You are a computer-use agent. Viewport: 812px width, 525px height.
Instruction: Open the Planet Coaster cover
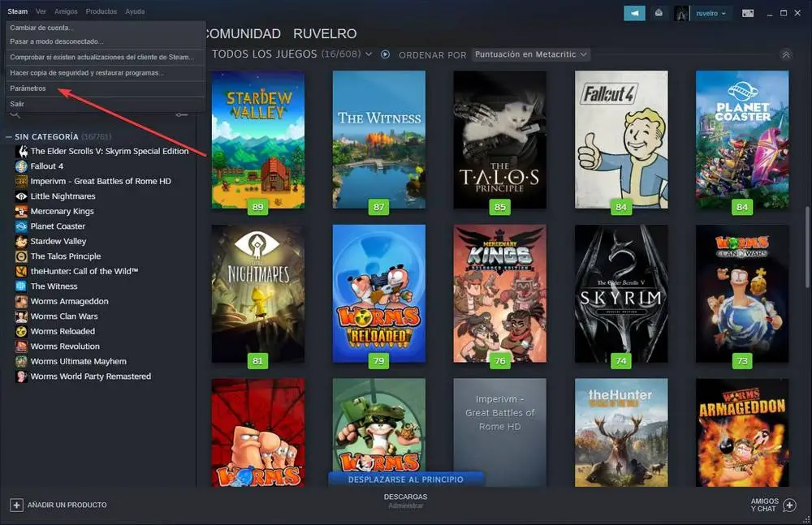pos(742,140)
